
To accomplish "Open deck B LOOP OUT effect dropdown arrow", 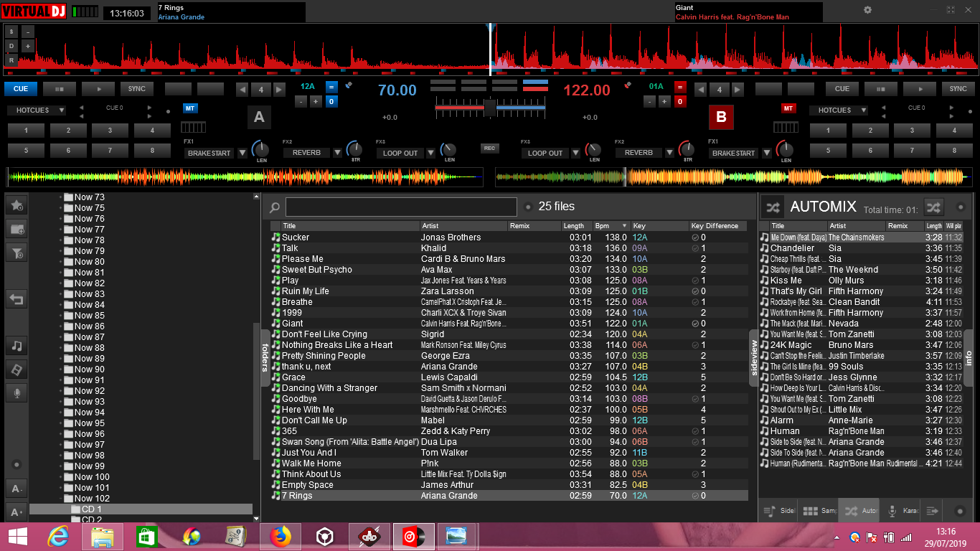I will tap(576, 153).
